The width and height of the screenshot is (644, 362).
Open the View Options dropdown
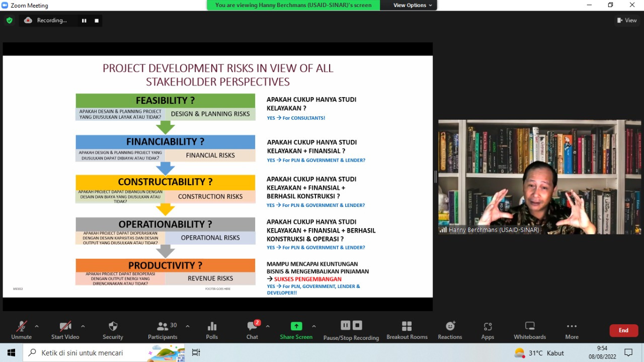(x=413, y=5)
